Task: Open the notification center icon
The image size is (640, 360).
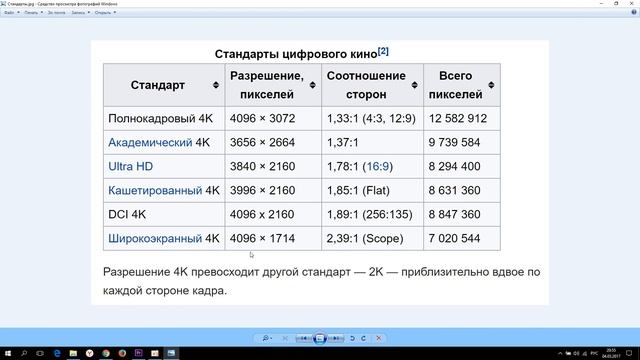Action: click(x=629, y=353)
